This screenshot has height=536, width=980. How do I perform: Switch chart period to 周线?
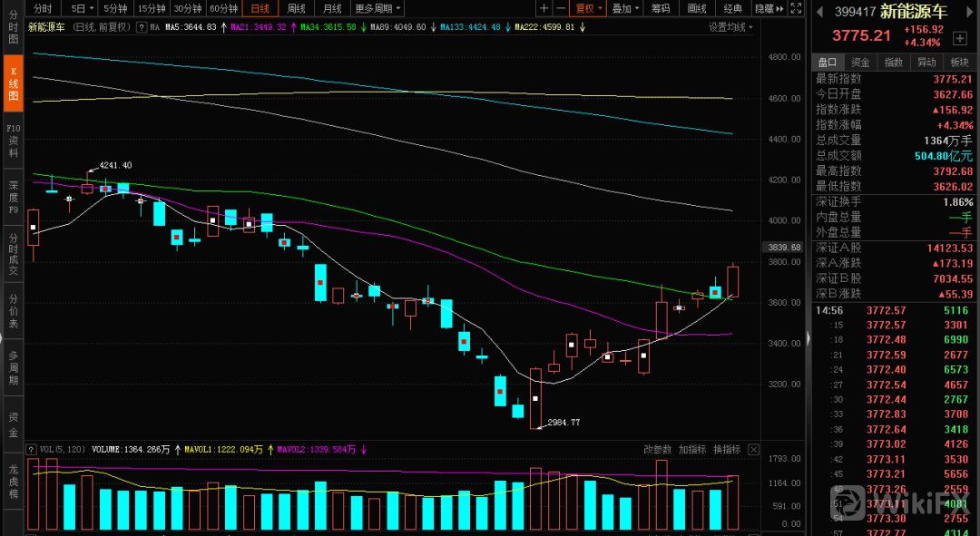coord(296,8)
